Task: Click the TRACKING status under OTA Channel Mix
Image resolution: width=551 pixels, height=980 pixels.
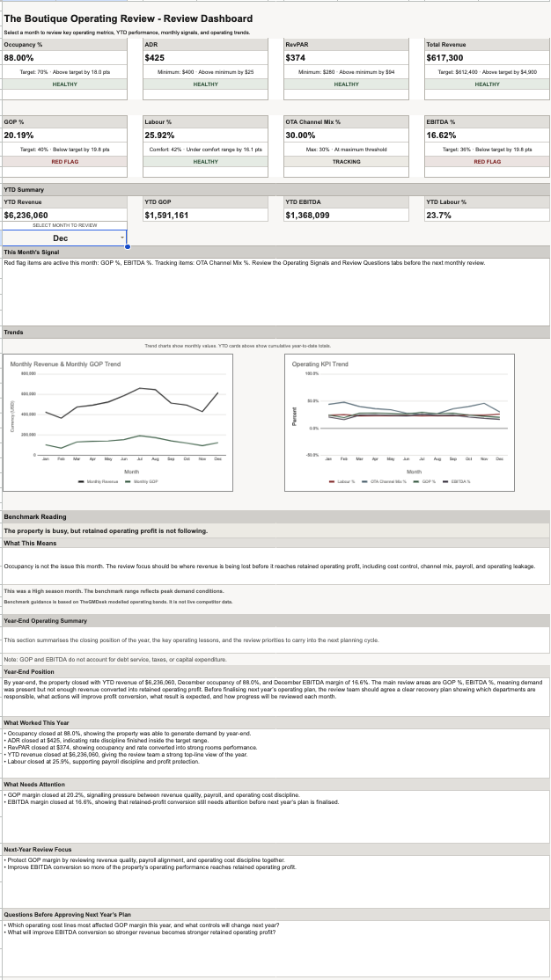Action: pyautogui.click(x=347, y=161)
